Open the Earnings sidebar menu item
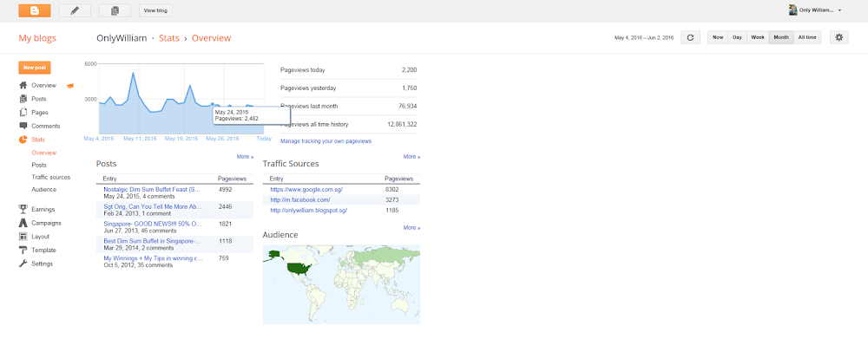868x345 pixels. (43, 210)
